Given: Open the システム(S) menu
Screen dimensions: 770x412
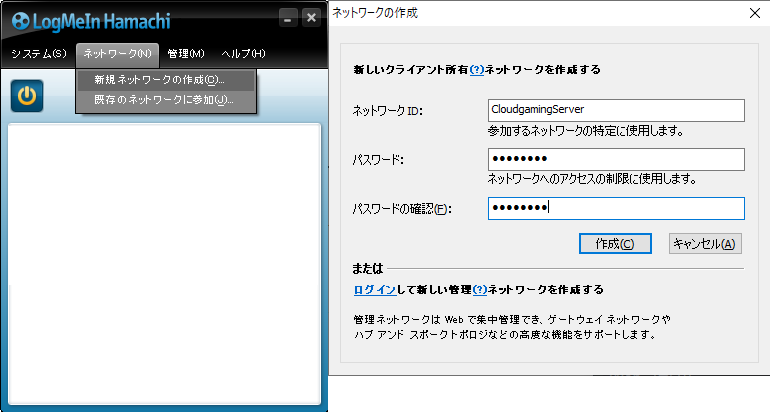Looking at the screenshot, I should tap(39, 54).
